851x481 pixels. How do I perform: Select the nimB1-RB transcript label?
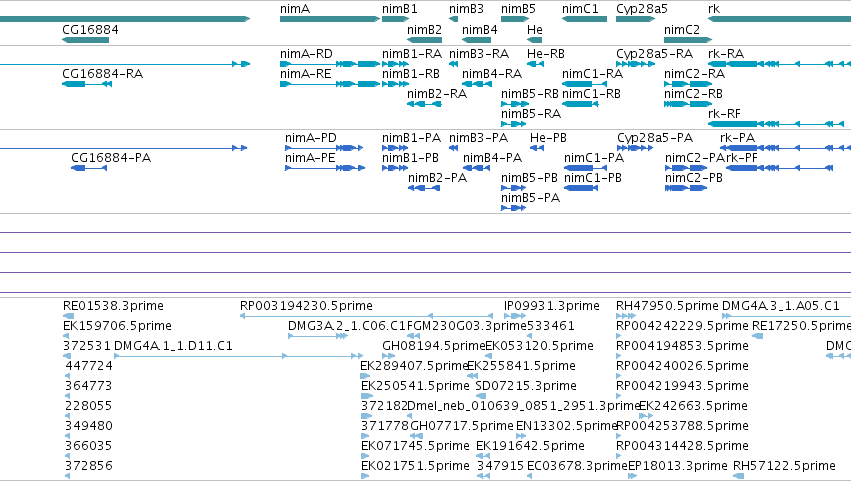(x=411, y=74)
